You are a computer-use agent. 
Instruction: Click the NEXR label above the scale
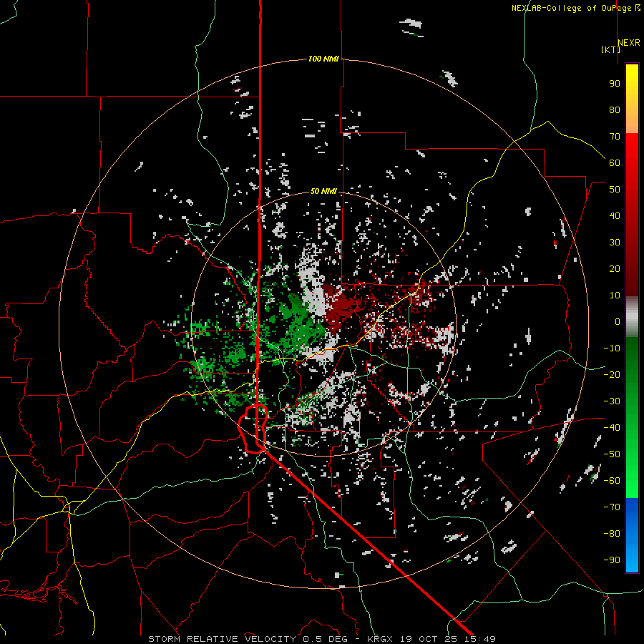click(x=629, y=43)
